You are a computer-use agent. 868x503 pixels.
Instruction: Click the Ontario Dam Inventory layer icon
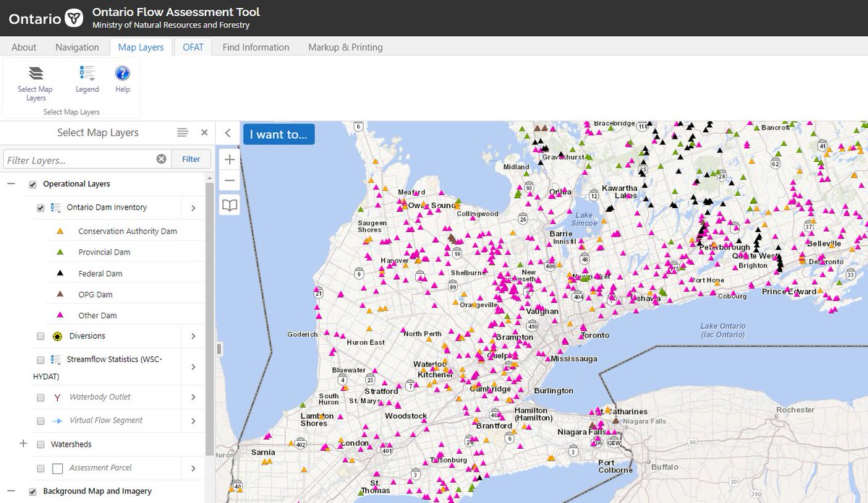[x=56, y=207]
